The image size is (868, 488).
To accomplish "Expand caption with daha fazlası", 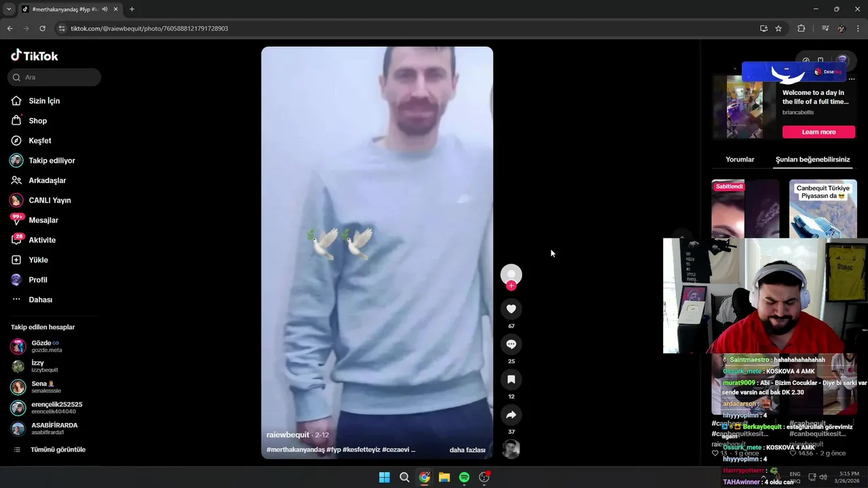I will coord(467,450).
